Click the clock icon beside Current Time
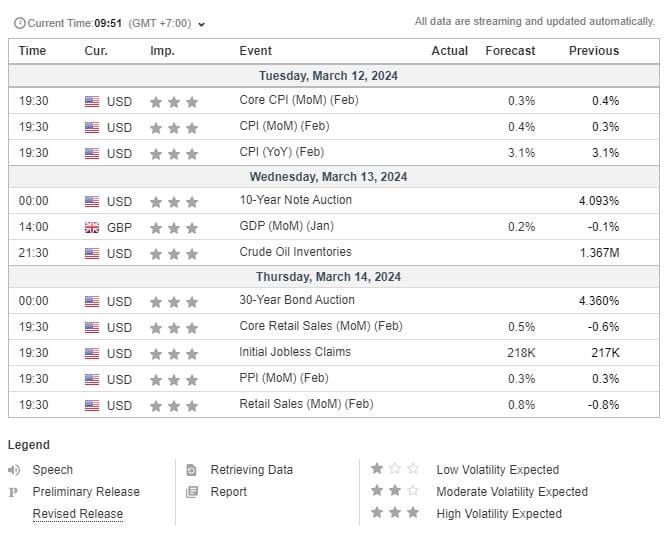The image size is (670, 543). coord(19,23)
